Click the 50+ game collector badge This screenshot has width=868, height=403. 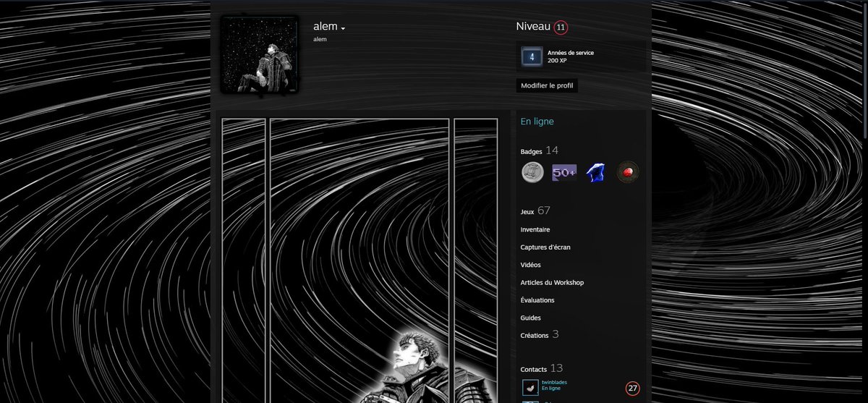click(x=564, y=172)
